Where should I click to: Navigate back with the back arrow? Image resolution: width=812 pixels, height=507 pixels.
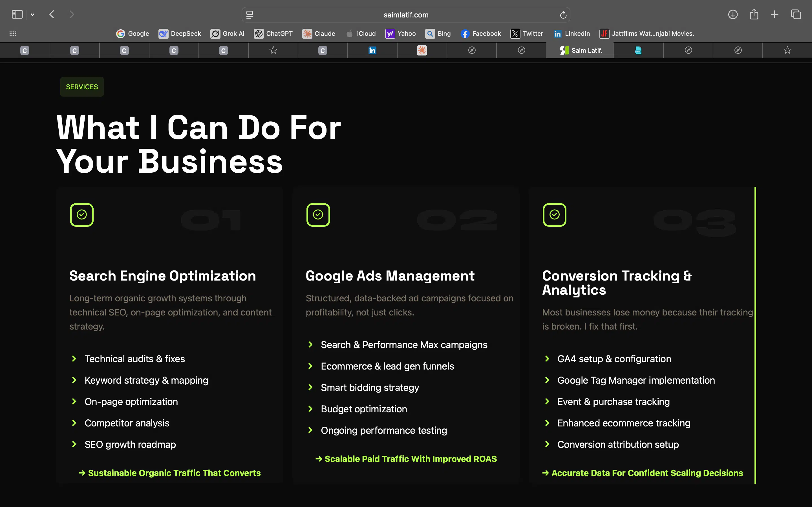(52, 14)
